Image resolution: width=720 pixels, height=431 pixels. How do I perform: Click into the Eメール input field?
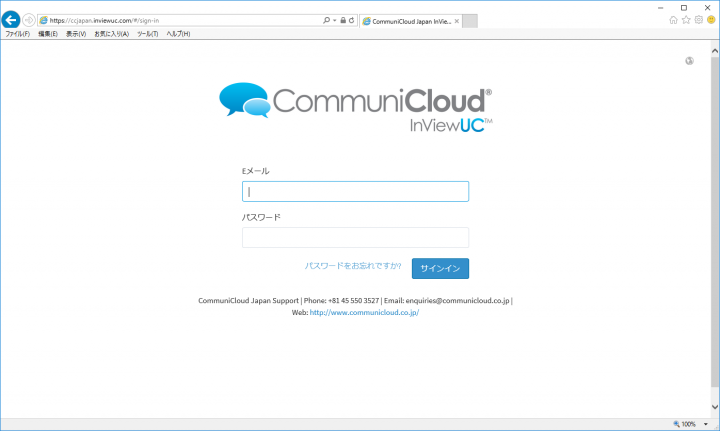point(355,191)
